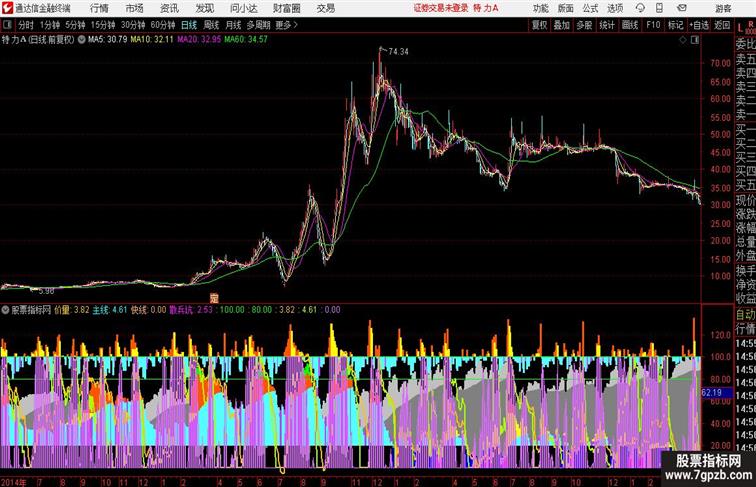Viewport: 756px width, 487px height.
Task: Open the 选项 menu
Action: pyautogui.click(x=615, y=8)
